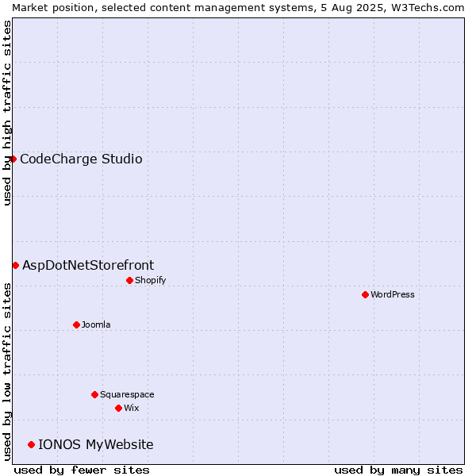This screenshot has height=476, width=476.
Task: Select the IONOS MyWebsite label text
Action: click(x=96, y=445)
